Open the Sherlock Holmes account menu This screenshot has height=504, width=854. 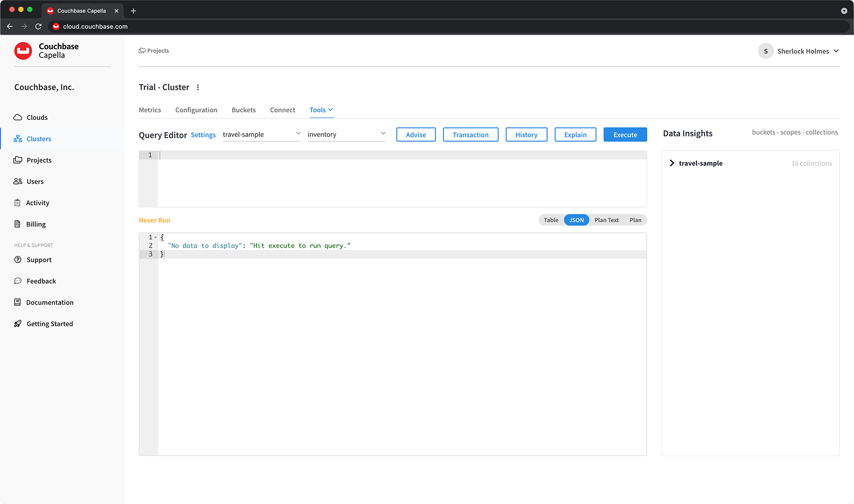tap(802, 51)
